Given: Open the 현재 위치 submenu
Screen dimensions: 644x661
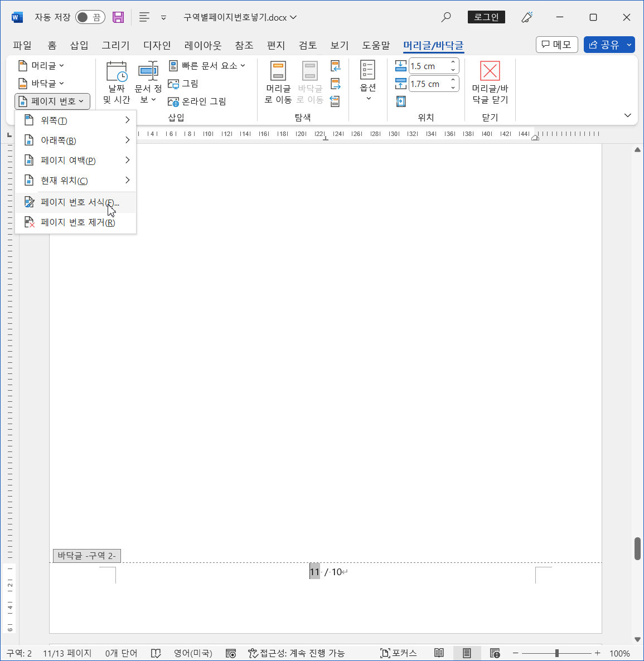Looking at the screenshot, I should click(x=75, y=181).
